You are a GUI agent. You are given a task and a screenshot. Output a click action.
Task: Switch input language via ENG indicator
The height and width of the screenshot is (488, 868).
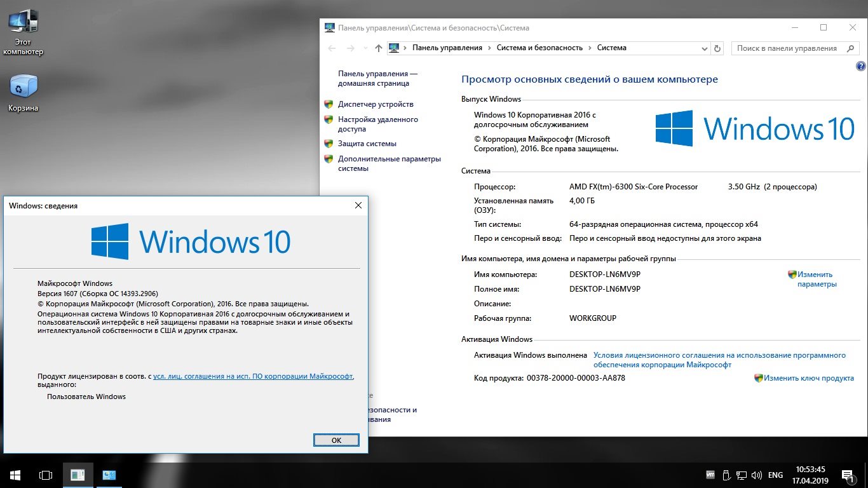click(775, 475)
